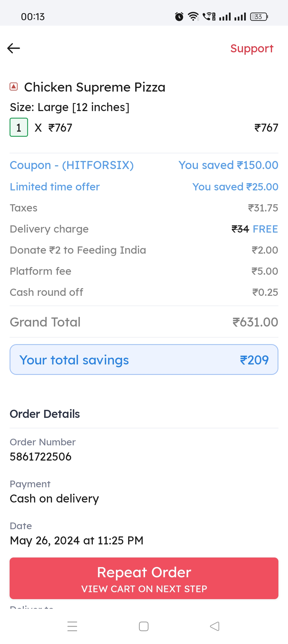Open Support link at top right
Screen dimensions: 288x644
tap(252, 49)
